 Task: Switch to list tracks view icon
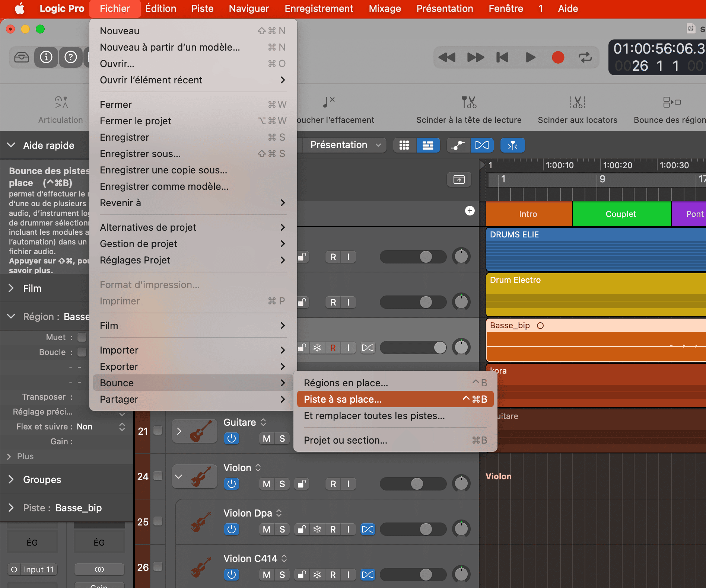pos(428,145)
